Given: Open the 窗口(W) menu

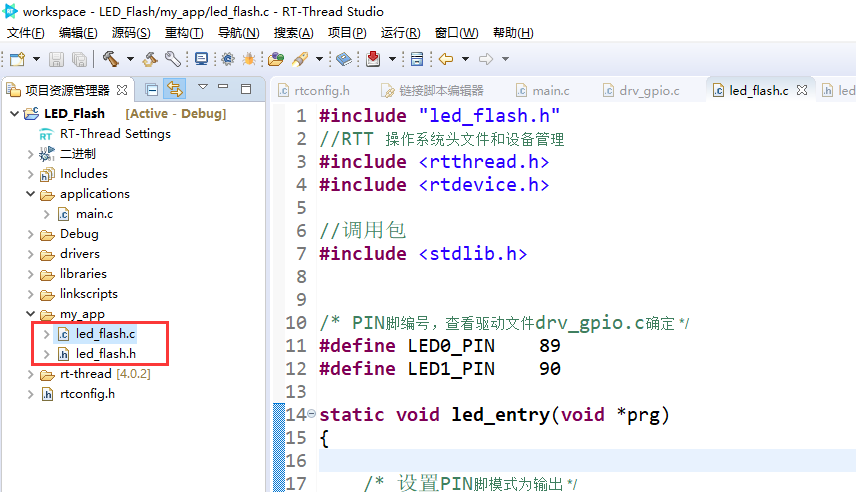Looking at the screenshot, I should (x=456, y=33).
